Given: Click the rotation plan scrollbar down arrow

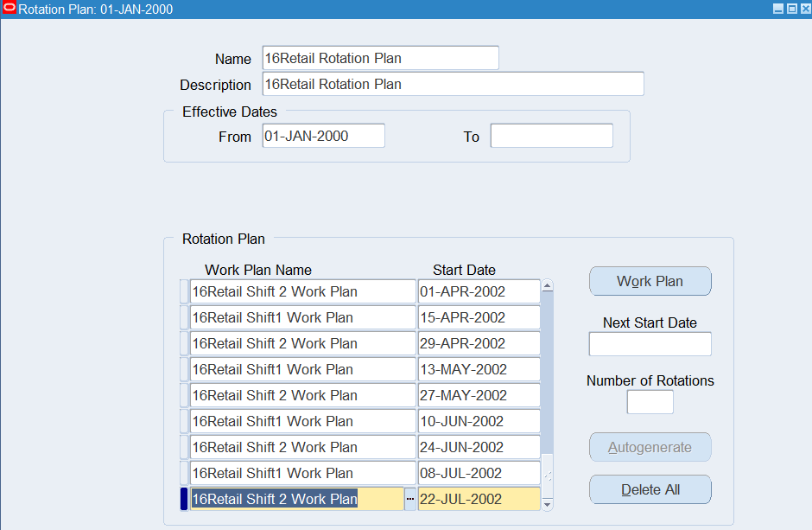Looking at the screenshot, I should coord(547,504).
